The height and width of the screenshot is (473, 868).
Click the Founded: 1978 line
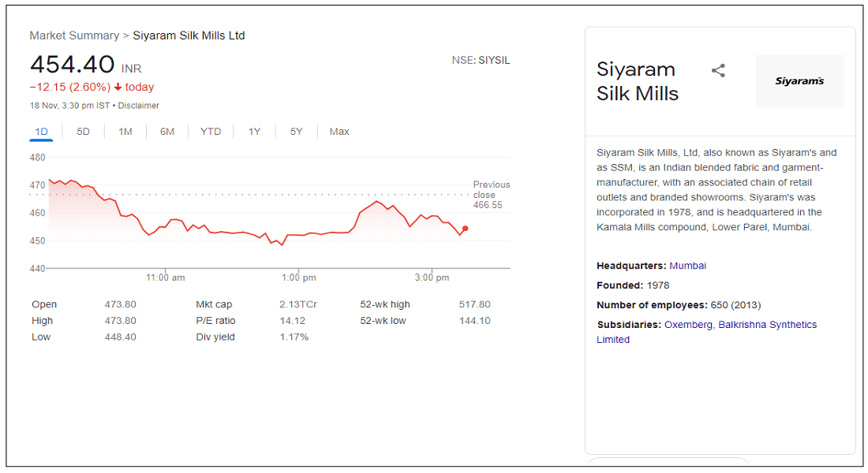633,285
